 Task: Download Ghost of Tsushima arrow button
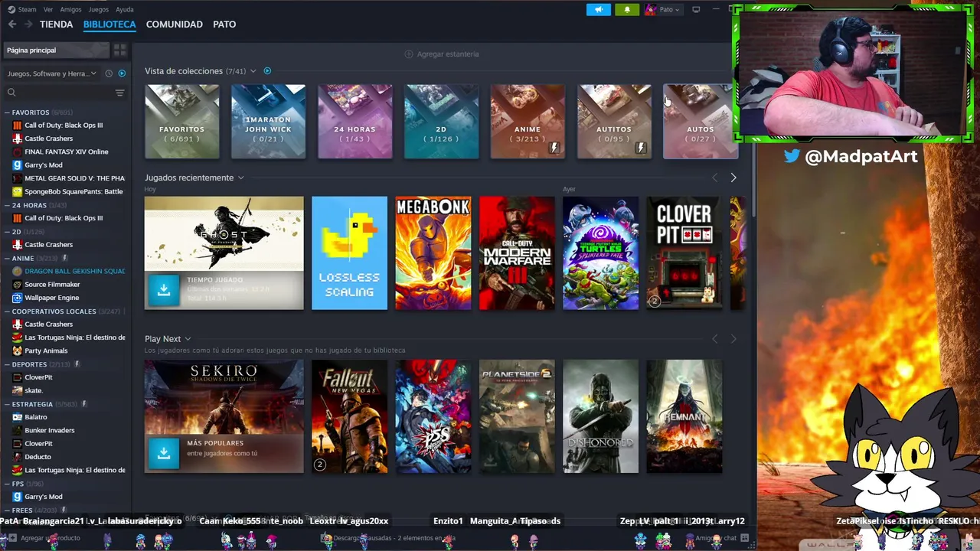(163, 290)
